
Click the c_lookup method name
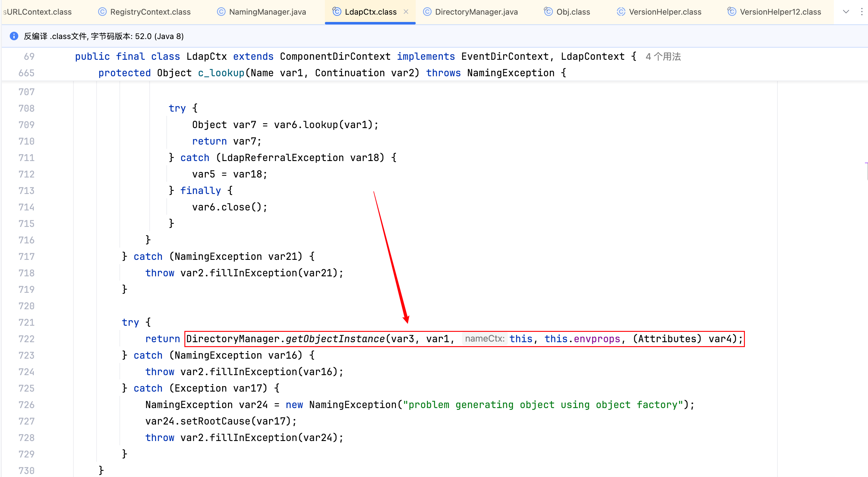pos(221,73)
